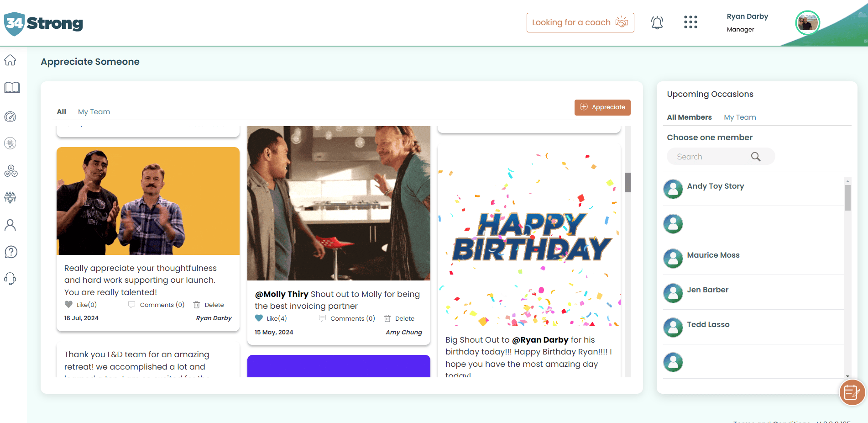Click the Appreciate button

(602, 107)
